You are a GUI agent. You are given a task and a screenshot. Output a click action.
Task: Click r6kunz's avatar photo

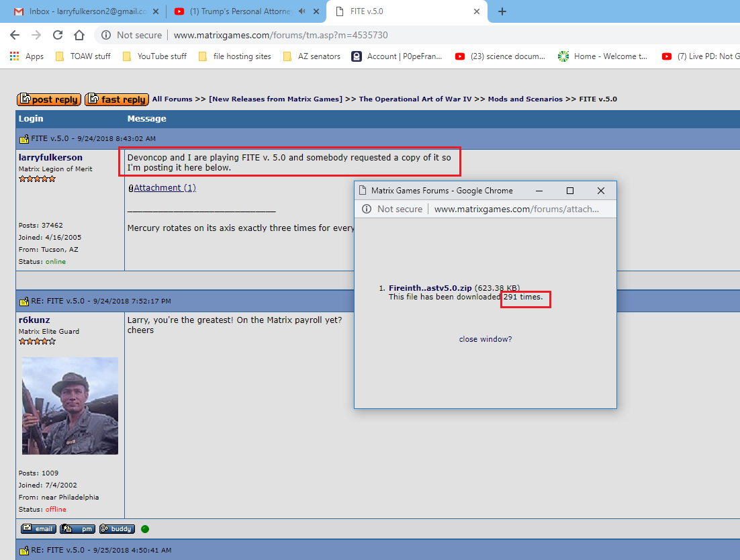(x=70, y=406)
